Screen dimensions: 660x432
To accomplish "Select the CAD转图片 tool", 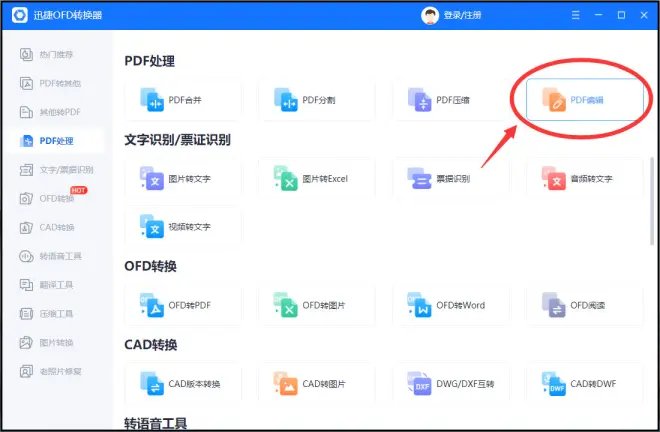I will 317,383.
